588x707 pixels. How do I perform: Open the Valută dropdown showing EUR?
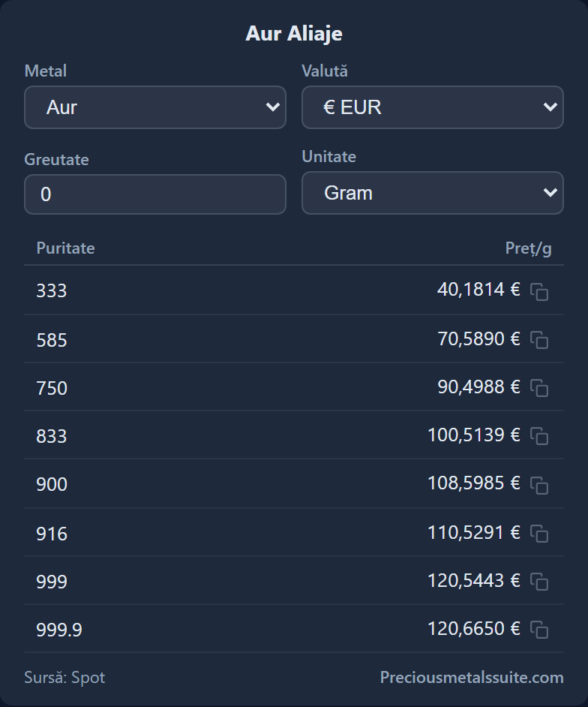(x=433, y=107)
